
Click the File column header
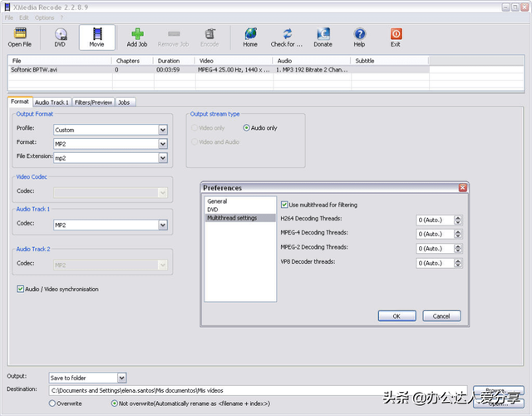tap(61, 61)
